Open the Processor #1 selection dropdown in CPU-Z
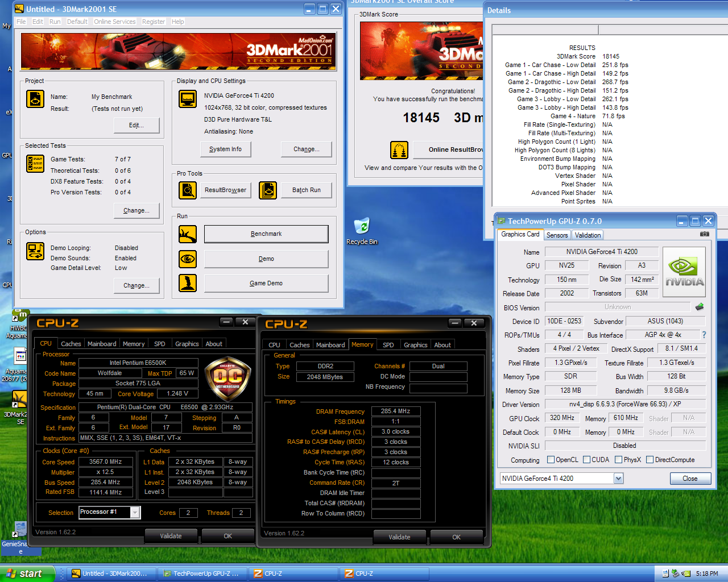 click(x=135, y=513)
